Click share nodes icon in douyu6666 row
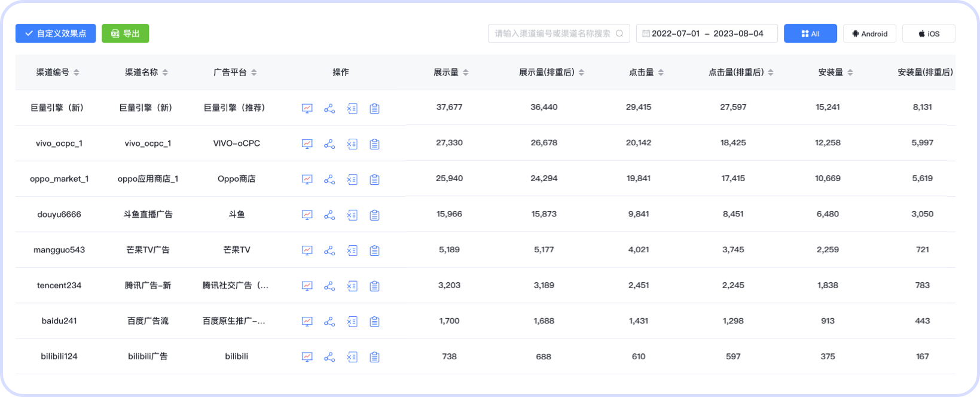The height and width of the screenshot is (397, 980). (329, 215)
